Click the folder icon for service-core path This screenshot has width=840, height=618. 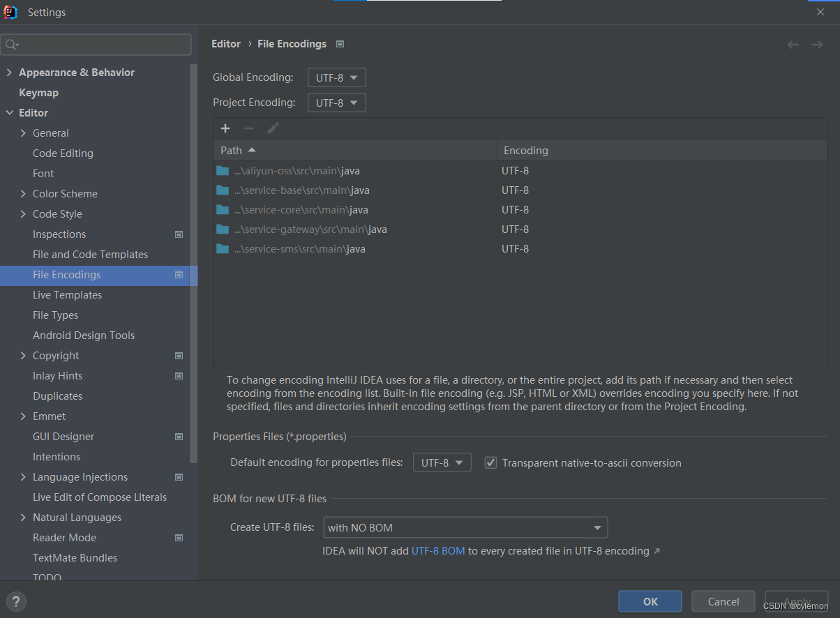[223, 209]
